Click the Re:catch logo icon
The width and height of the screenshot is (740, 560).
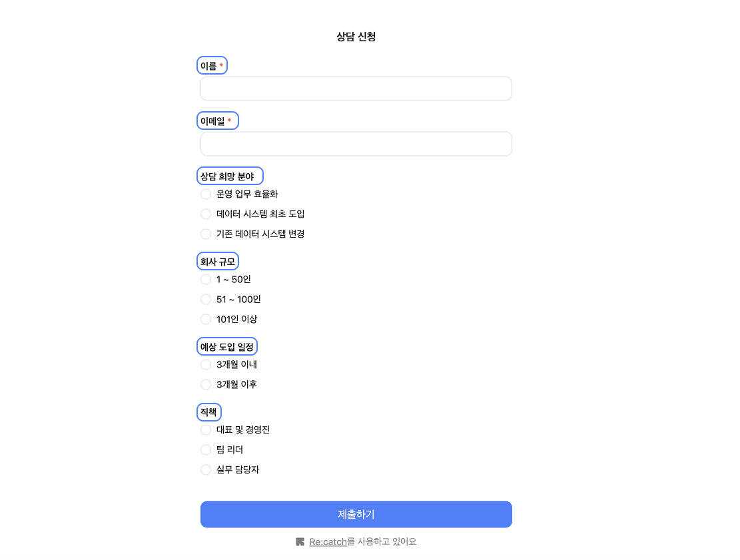pyautogui.click(x=300, y=542)
